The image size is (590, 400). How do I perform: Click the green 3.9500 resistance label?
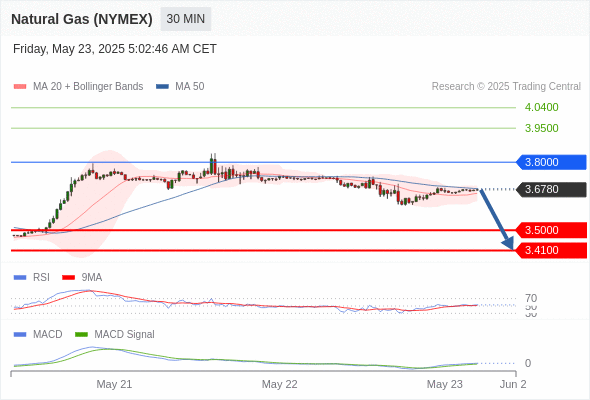coord(541,128)
